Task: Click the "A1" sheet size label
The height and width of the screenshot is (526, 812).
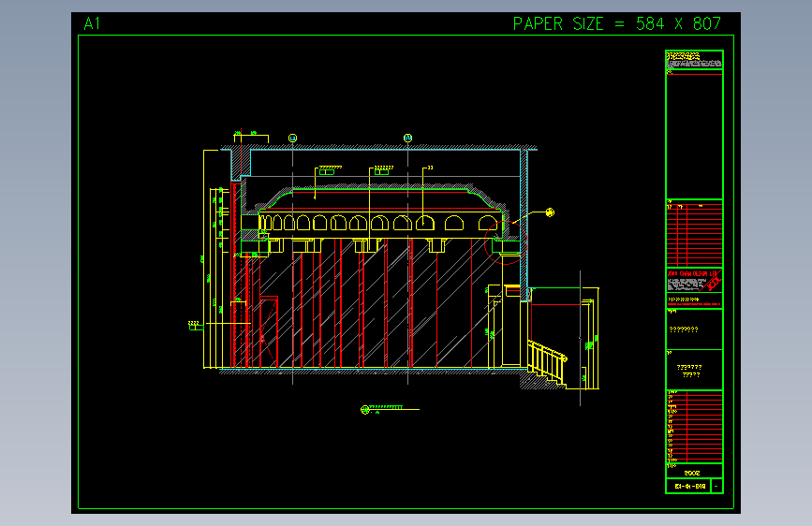Action: (92, 23)
